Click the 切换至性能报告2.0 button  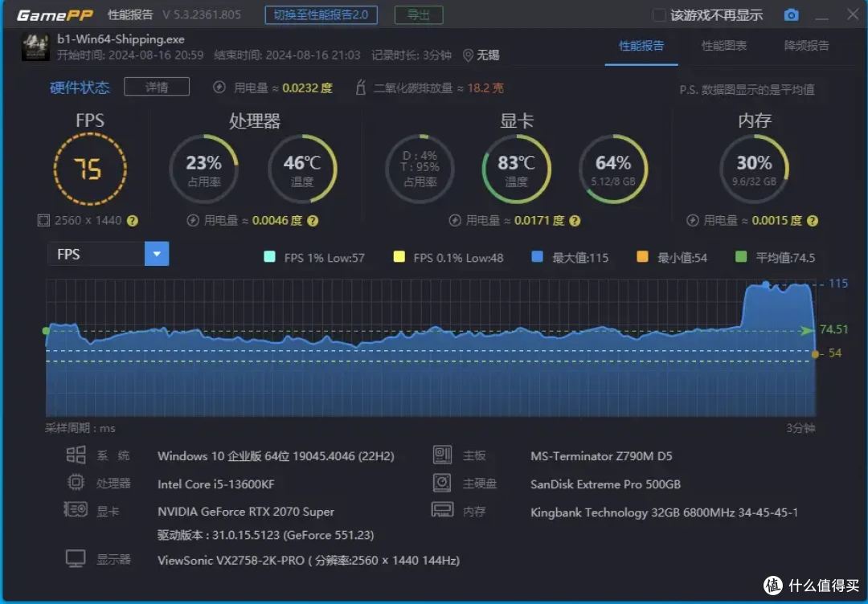coord(321,15)
